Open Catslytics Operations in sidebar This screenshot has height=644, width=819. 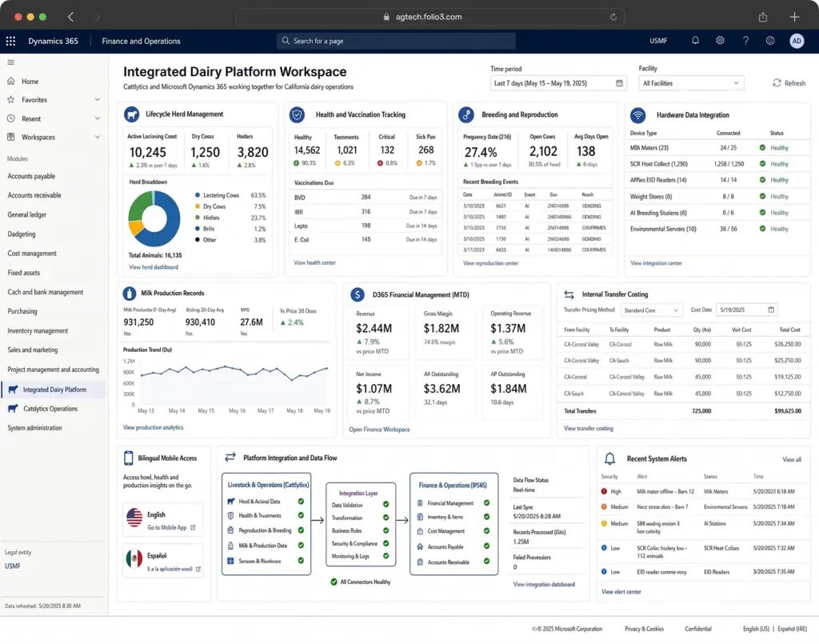coord(50,409)
